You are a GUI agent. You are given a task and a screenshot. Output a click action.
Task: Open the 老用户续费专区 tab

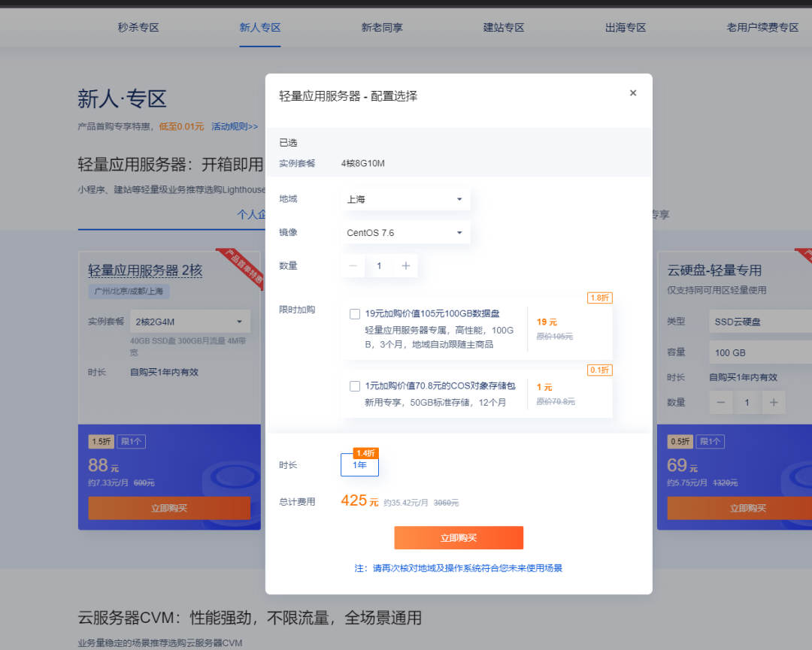[x=762, y=28]
